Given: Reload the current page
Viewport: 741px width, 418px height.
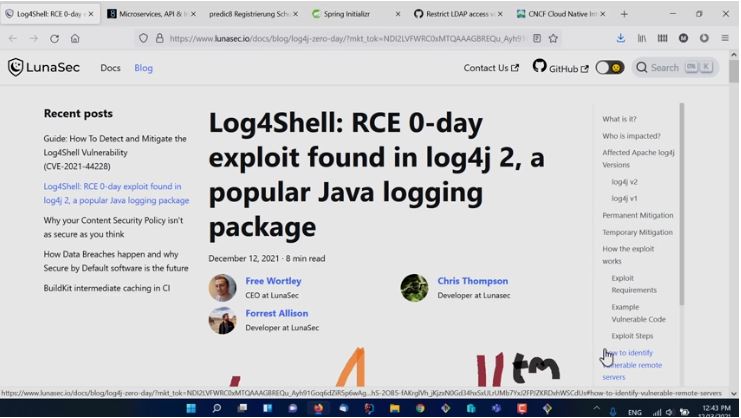Looking at the screenshot, I should (x=54, y=39).
